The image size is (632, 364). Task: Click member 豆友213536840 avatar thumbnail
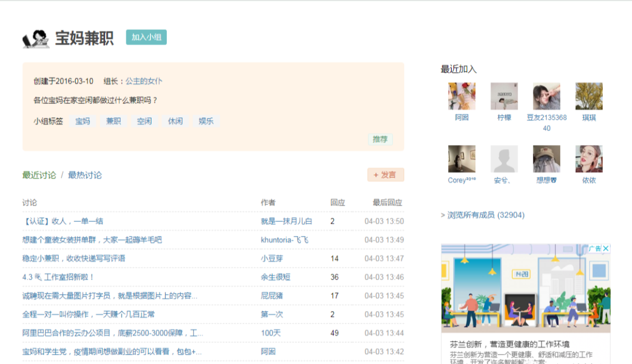tap(547, 96)
